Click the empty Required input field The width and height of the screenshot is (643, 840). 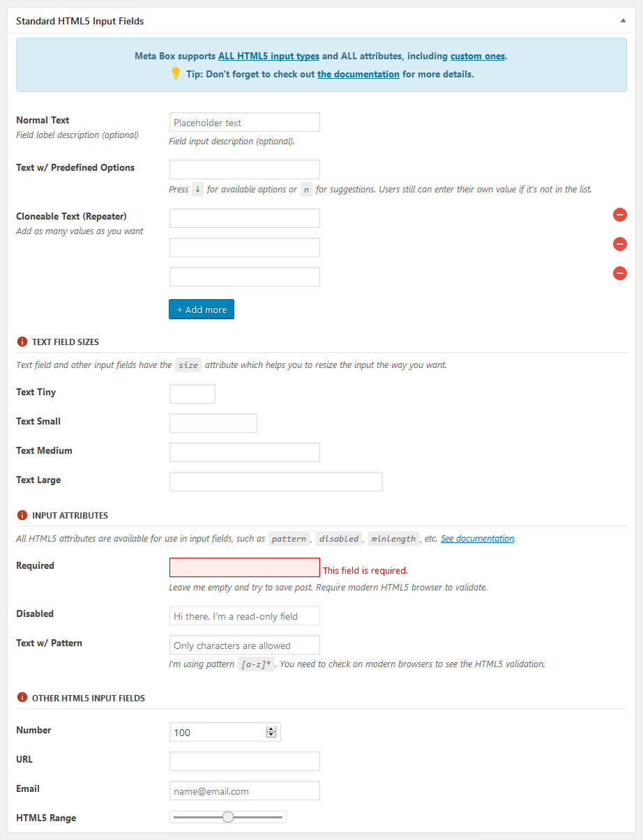coord(244,567)
